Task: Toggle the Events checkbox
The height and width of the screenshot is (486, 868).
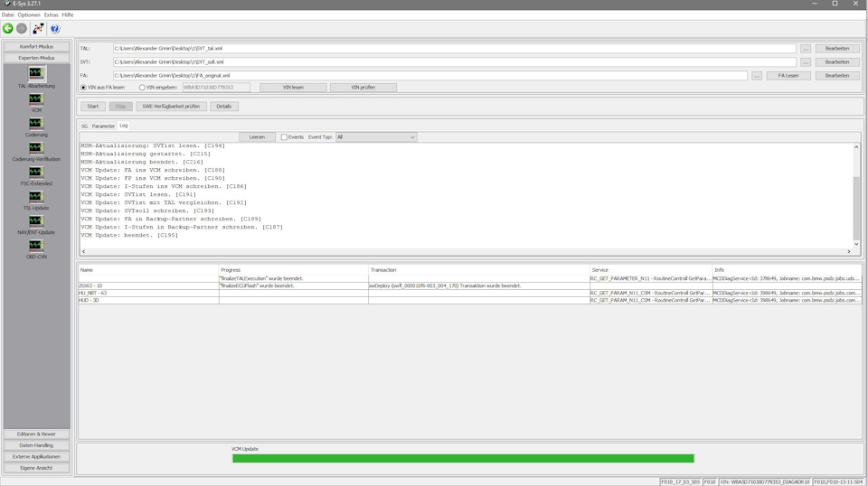Action: [x=284, y=137]
